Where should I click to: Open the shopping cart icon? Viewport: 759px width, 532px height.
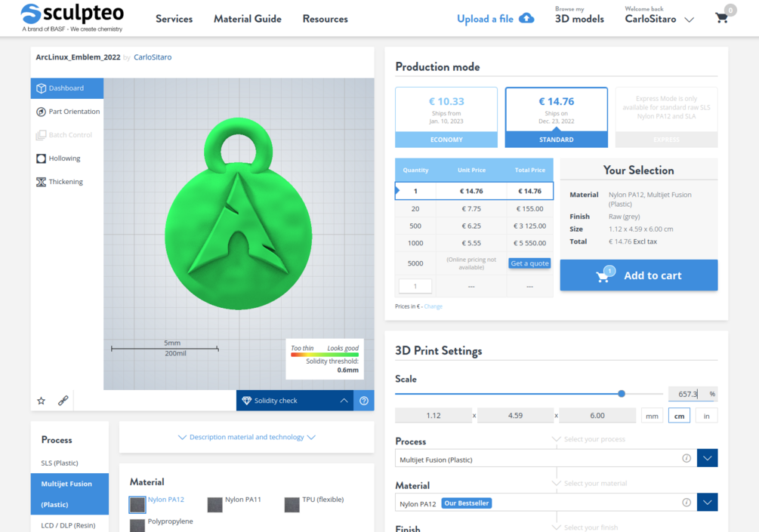pyautogui.click(x=721, y=18)
